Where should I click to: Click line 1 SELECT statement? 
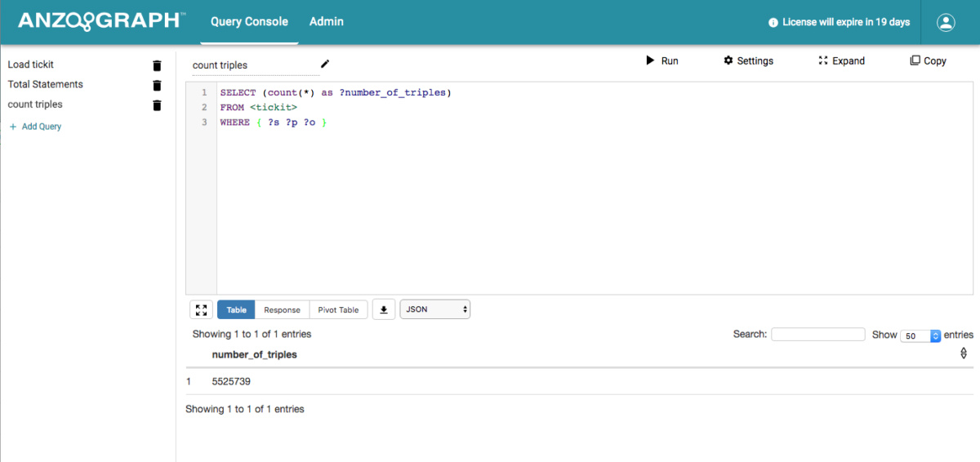(x=336, y=92)
